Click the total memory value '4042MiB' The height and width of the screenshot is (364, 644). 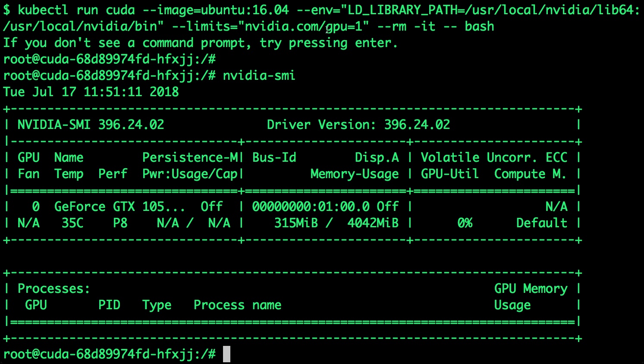(x=373, y=223)
